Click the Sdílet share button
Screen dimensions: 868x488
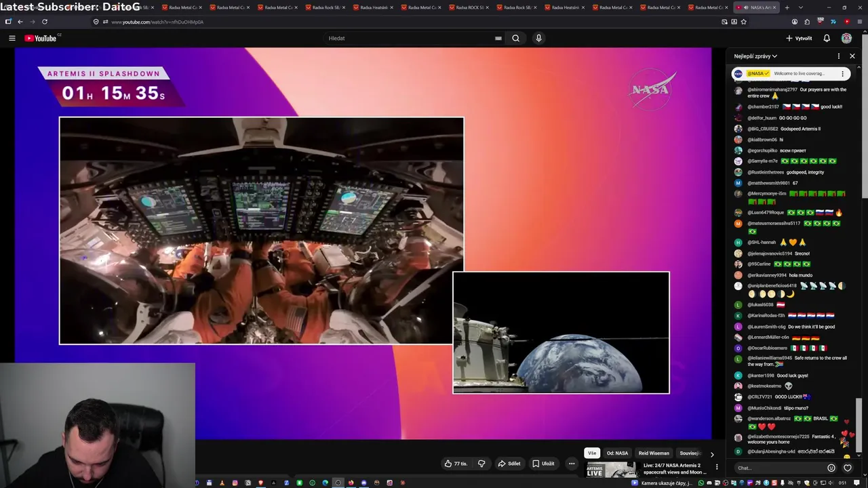[509, 464]
